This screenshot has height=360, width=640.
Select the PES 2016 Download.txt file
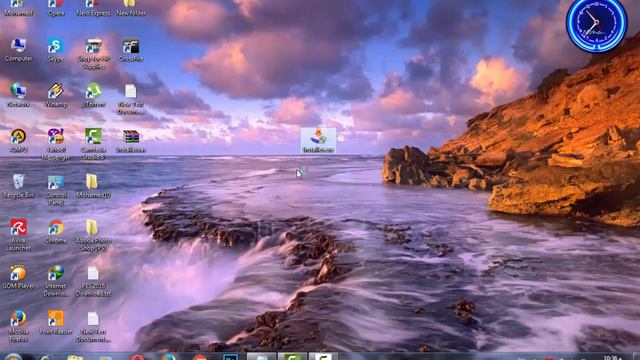(93, 281)
